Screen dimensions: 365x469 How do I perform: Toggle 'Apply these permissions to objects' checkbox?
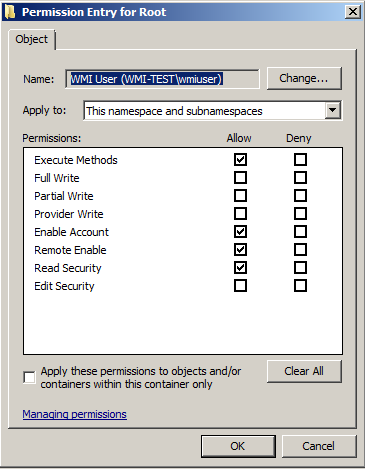tap(29, 378)
